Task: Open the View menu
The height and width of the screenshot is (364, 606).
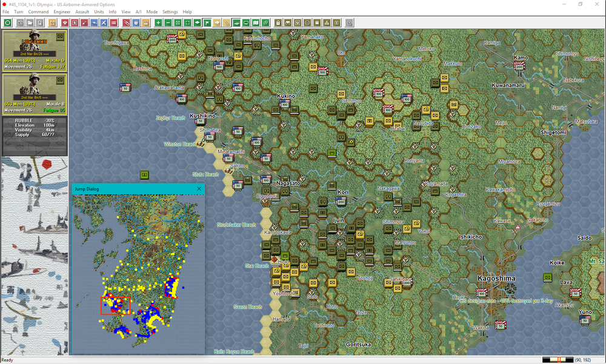Action: 126,12
